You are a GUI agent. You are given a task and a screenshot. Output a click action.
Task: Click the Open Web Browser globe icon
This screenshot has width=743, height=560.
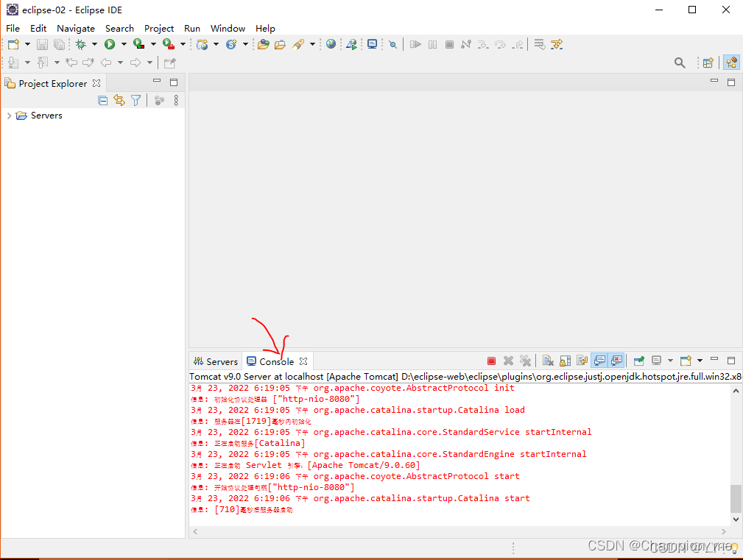point(331,44)
